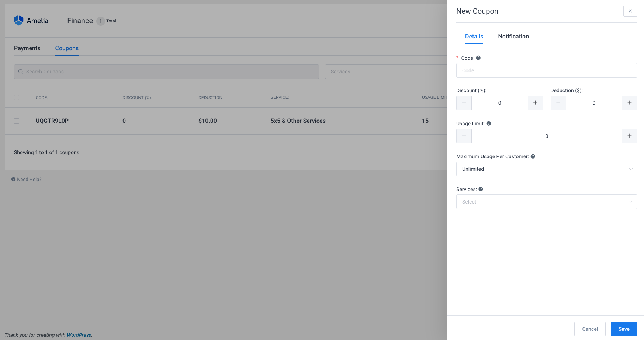
Task: Click help icon beside Maximum Usage Per Customer
Action: point(533,156)
